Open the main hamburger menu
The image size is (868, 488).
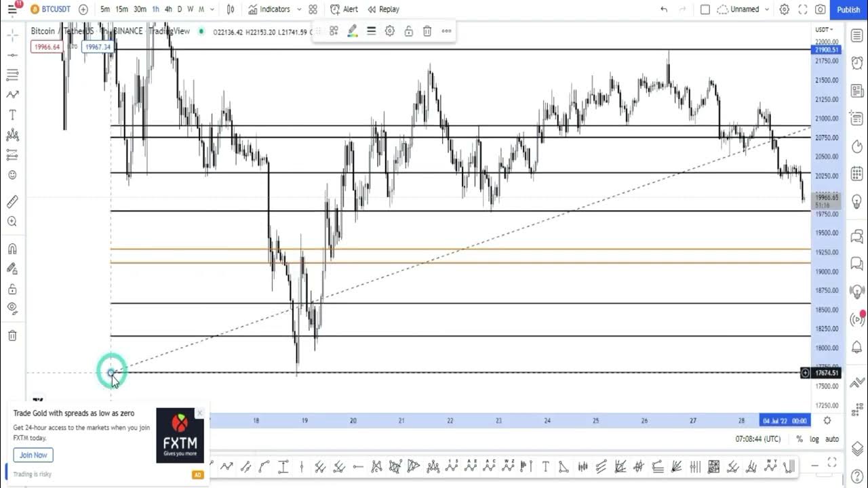pos(12,9)
